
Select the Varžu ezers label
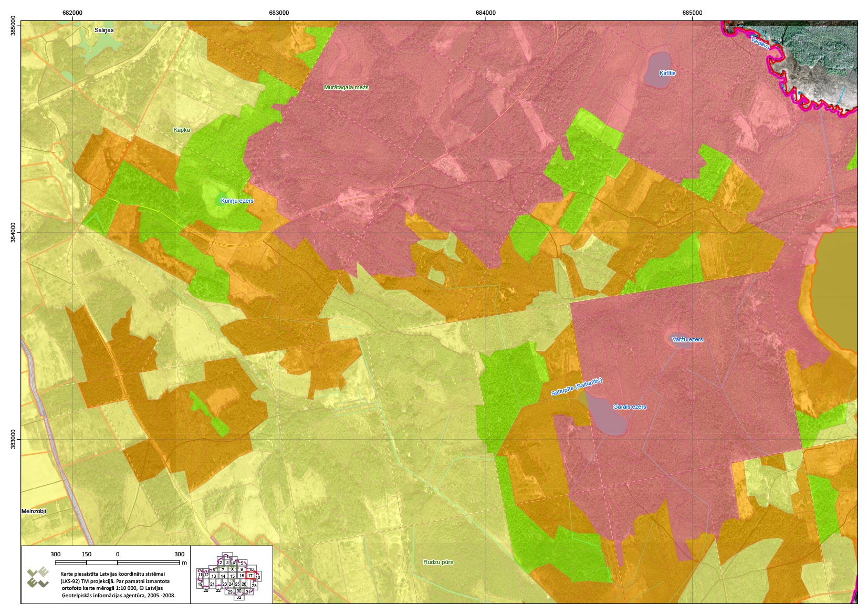pos(687,339)
